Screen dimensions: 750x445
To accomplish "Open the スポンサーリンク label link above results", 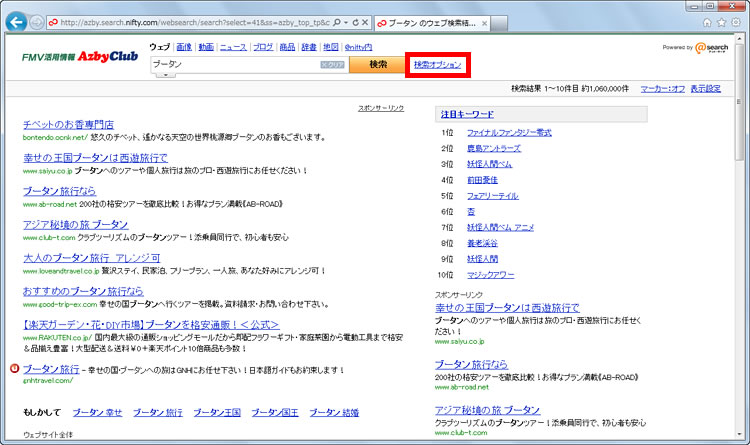I will pyautogui.click(x=381, y=109).
